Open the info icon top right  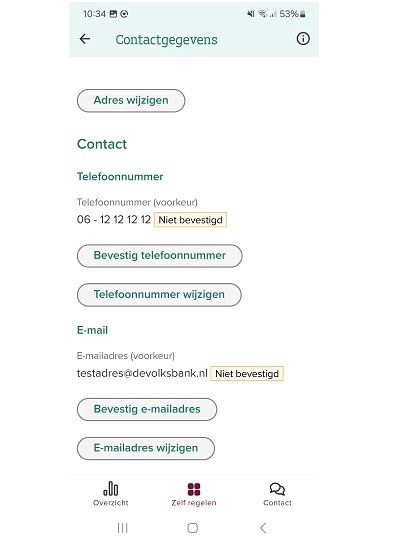tap(303, 39)
